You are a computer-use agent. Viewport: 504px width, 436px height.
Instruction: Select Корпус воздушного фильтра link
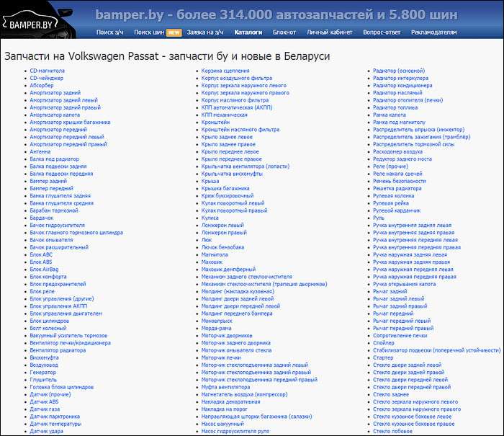coord(236,78)
